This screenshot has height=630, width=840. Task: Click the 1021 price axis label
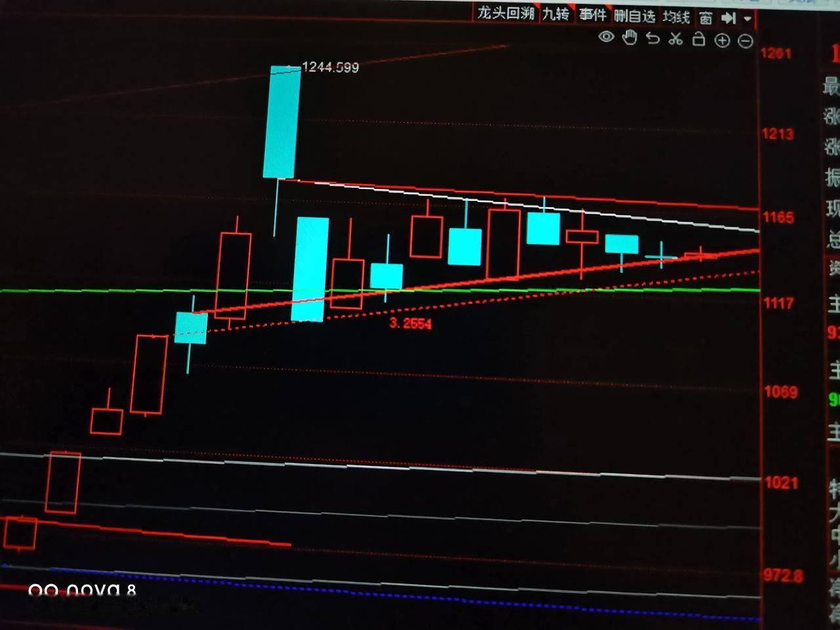(781, 483)
